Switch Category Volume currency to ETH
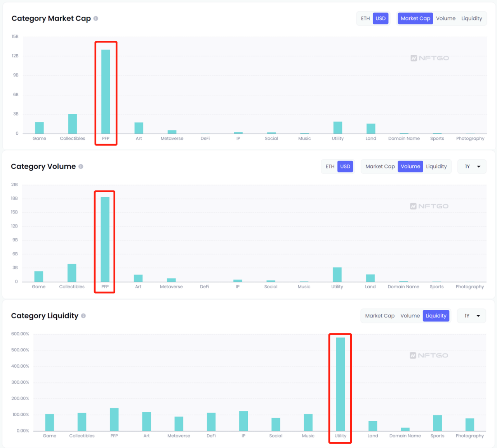 pyautogui.click(x=330, y=166)
